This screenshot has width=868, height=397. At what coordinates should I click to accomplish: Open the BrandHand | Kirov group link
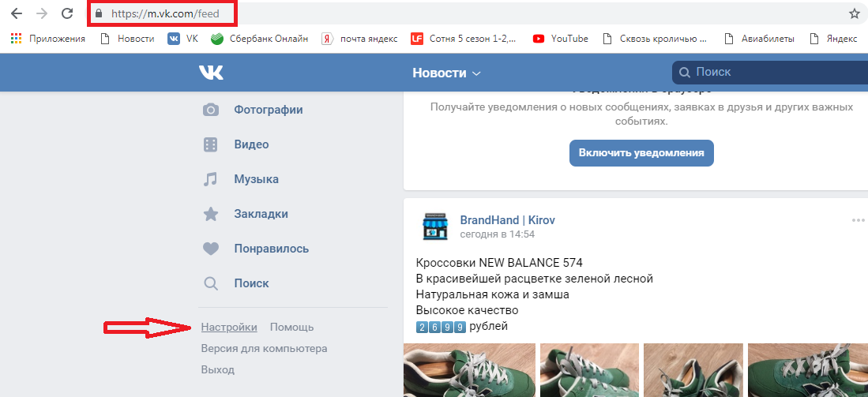tap(508, 220)
